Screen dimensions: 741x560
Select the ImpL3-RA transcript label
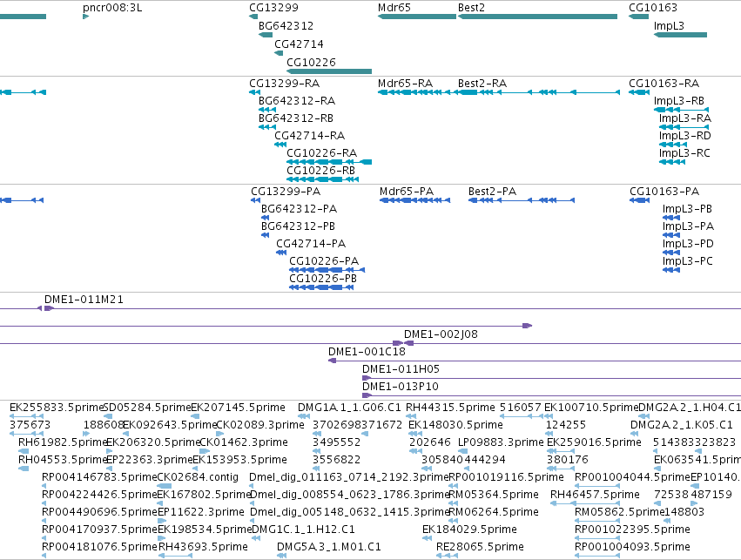685,118
